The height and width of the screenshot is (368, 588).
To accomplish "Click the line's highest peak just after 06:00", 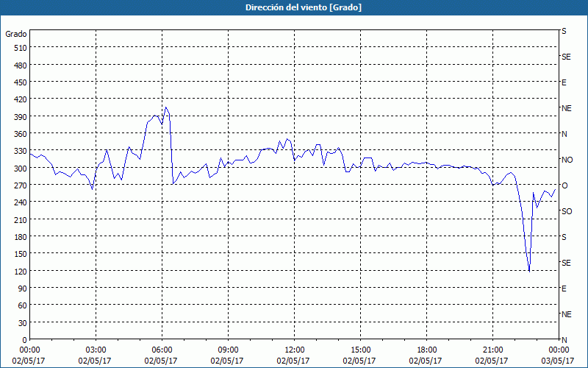I will 166,107.
